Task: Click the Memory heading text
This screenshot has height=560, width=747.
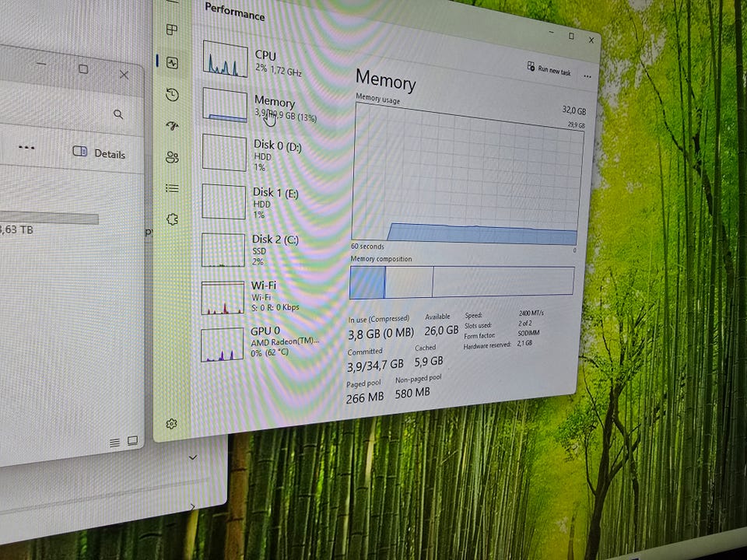Action: (x=385, y=80)
